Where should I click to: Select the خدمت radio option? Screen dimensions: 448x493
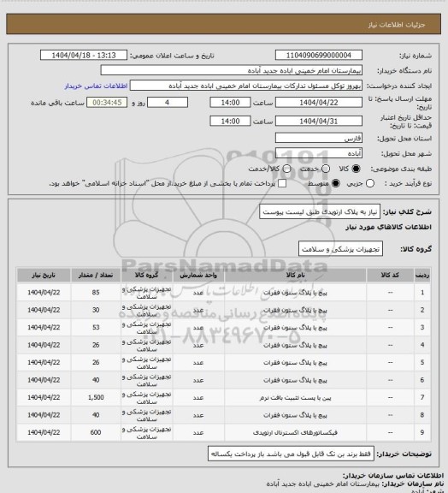326,169
